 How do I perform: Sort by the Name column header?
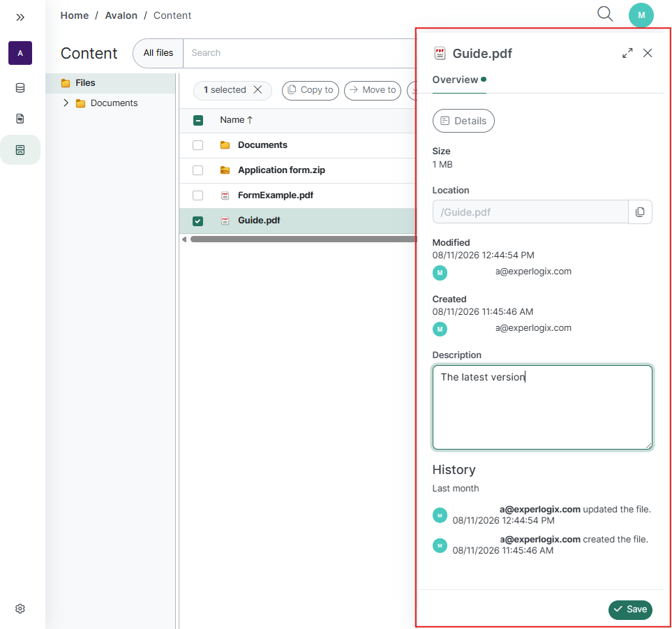236,120
